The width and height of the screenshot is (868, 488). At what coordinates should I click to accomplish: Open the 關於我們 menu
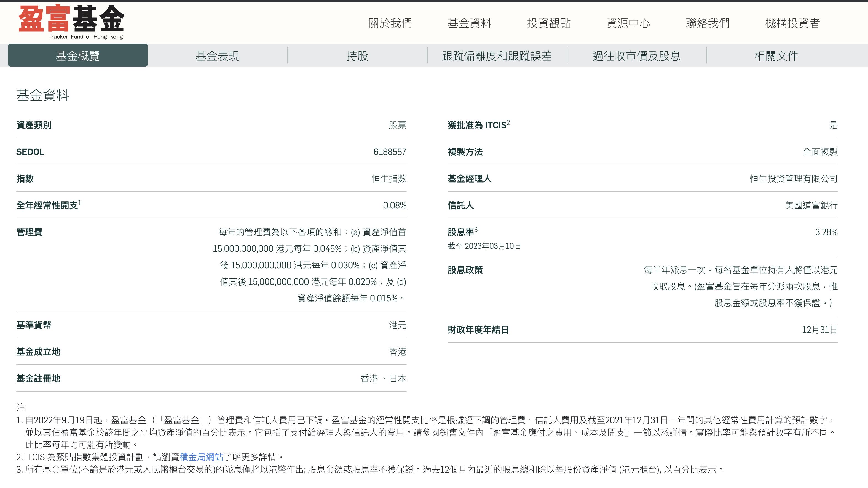coord(390,23)
